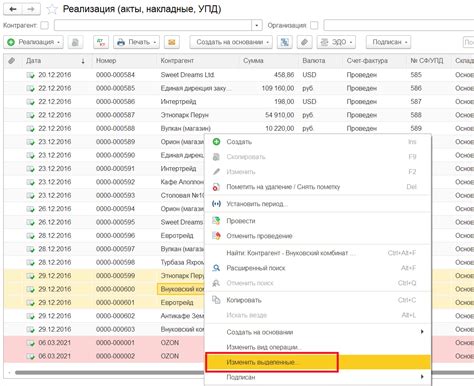The image size is (474, 386).
Task: Open the ЭДО dropdown
Action: [x=336, y=42]
